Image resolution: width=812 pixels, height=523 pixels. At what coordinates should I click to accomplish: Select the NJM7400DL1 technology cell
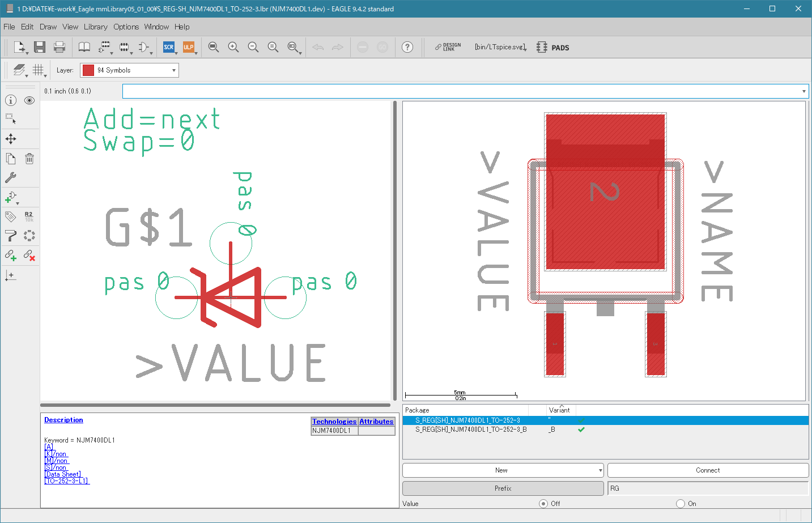[x=334, y=431]
